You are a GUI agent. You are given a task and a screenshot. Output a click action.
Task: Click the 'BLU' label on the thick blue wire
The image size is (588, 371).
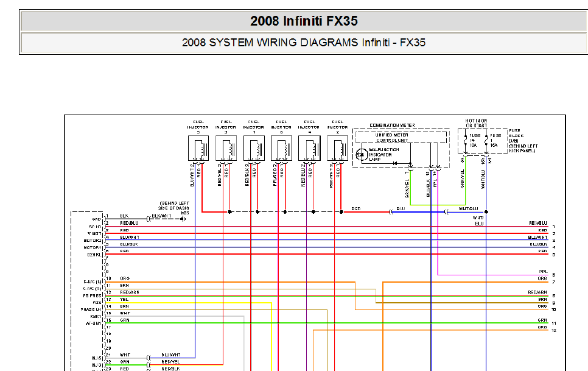point(401,208)
